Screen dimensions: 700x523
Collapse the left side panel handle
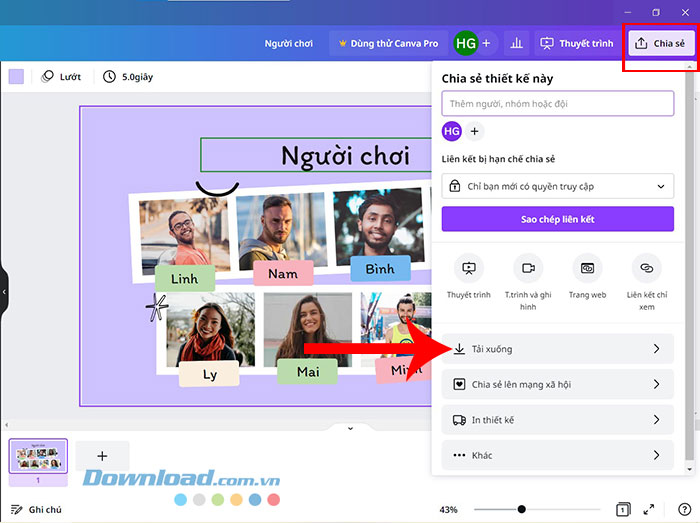4,292
